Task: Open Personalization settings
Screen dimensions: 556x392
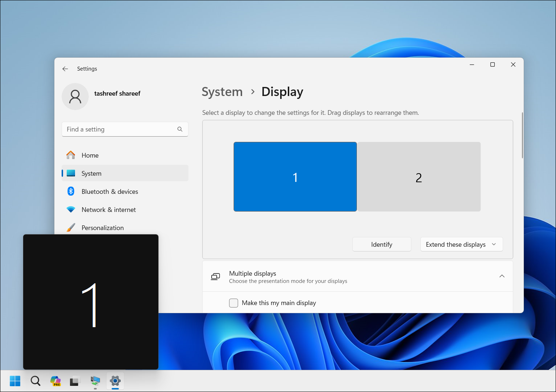Action: 103,228
